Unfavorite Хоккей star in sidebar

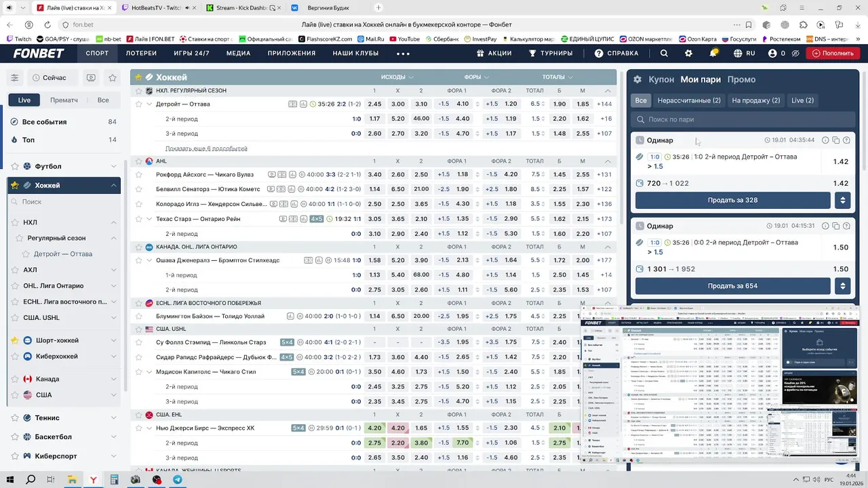pyautogui.click(x=14, y=185)
